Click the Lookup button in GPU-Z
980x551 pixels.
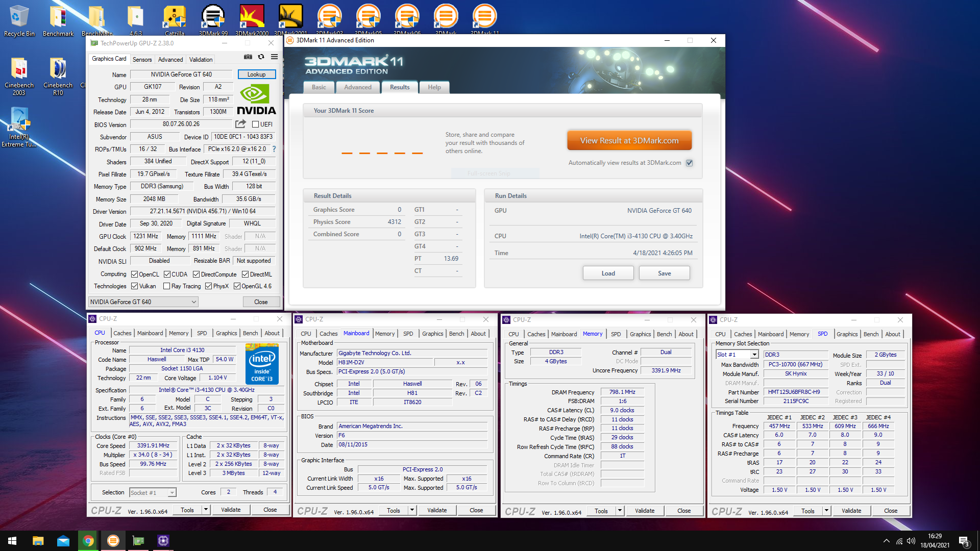257,74
